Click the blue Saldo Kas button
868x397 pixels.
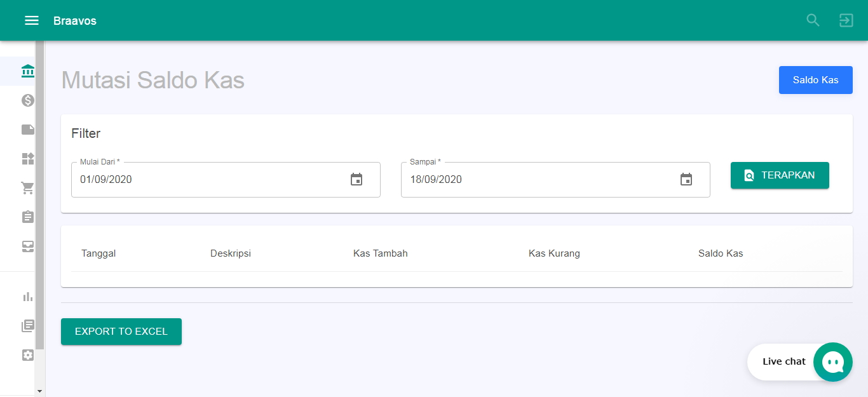tap(815, 79)
